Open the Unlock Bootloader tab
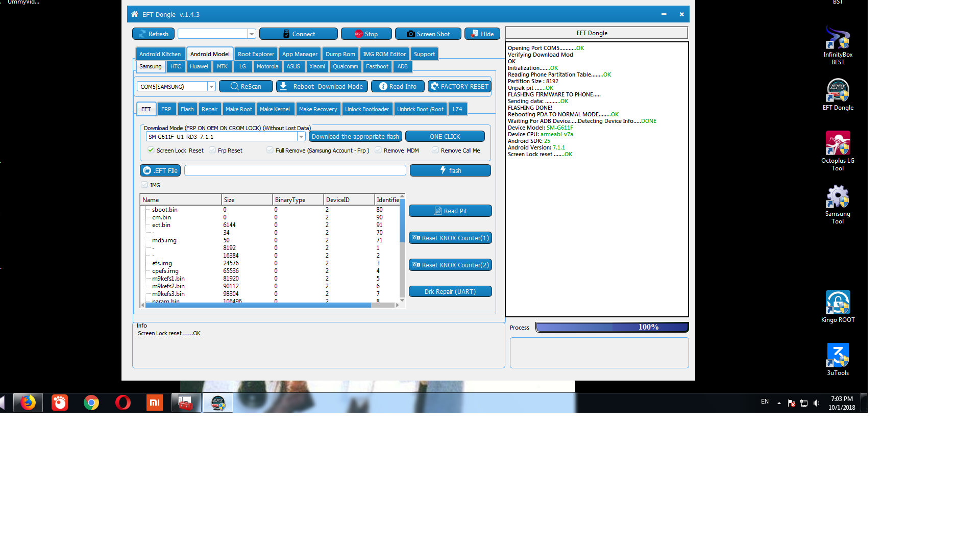 click(x=367, y=109)
